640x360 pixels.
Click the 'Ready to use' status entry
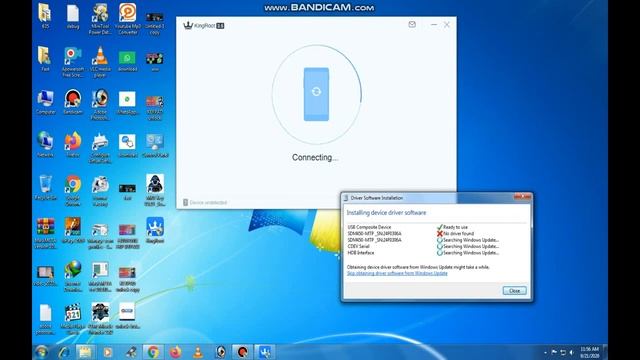(x=452, y=227)
